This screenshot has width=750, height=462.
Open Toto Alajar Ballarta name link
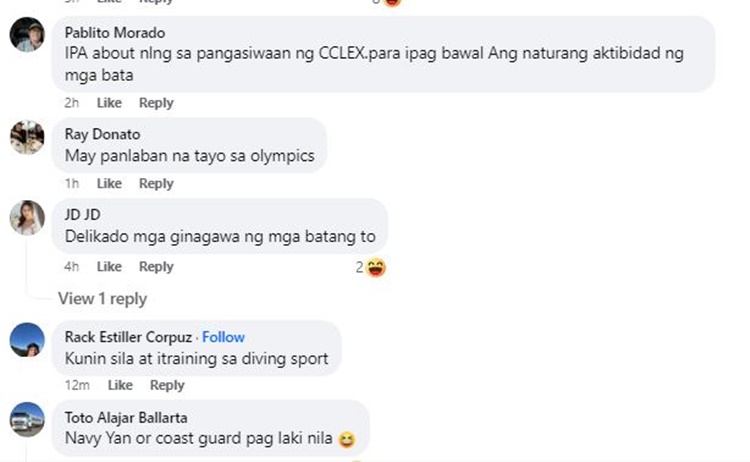pyautogui.click(x=126, y=418)
